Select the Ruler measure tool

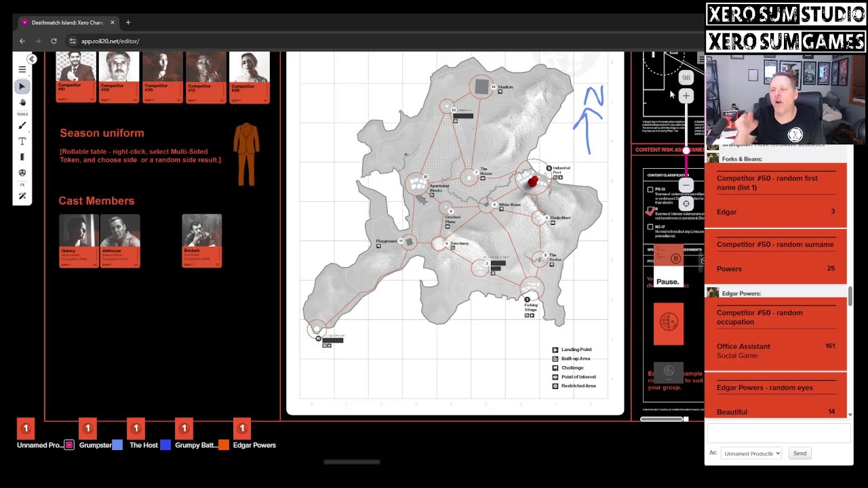point(22,157)
